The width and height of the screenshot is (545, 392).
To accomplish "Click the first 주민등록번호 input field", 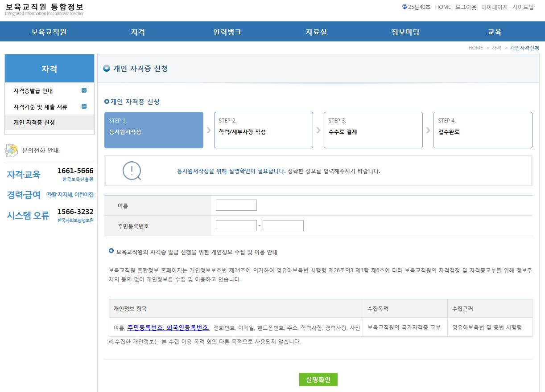I will [236, 225].
